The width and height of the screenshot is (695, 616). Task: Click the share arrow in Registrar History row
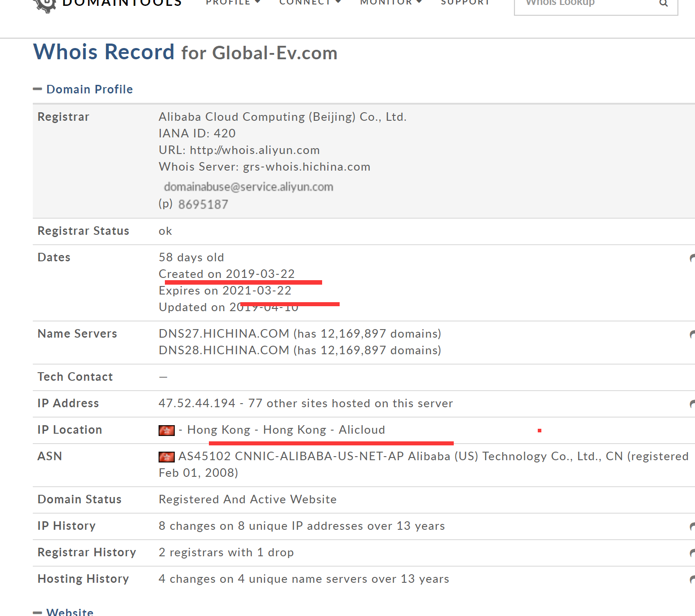[x=692, y=553]
